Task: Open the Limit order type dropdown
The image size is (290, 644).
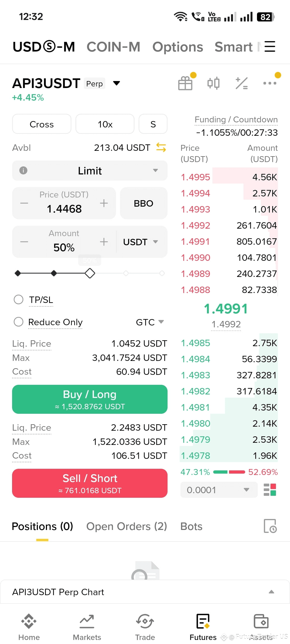Action: coord(90,171)
